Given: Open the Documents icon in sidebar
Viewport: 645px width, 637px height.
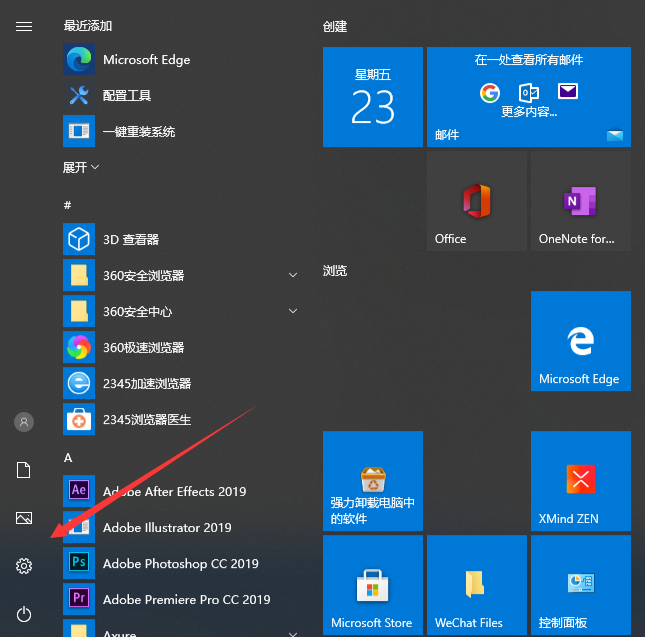Looking at the screenshot, I should pyautogui.click(x=24, y=470).
